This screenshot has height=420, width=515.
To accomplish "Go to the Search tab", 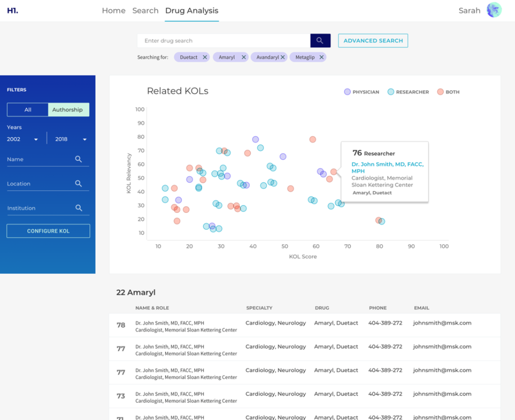I will coord(146,11).
